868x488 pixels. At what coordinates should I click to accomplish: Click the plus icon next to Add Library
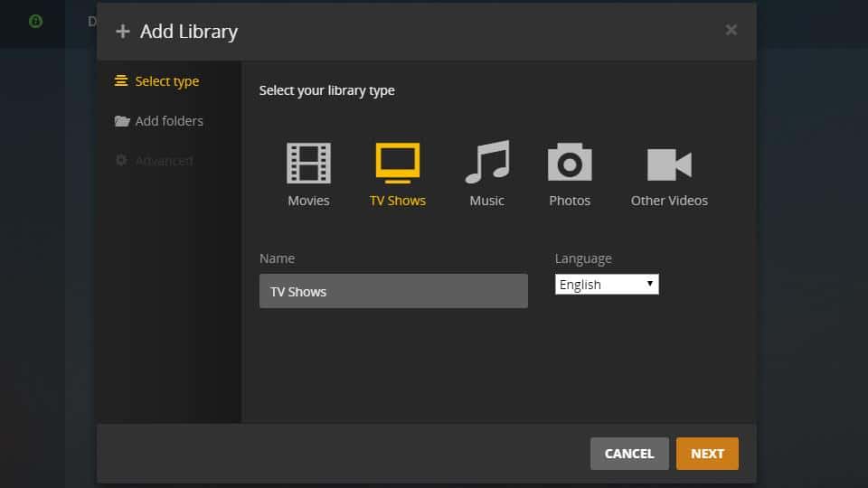pyautogui.click(x=123, y=32)
